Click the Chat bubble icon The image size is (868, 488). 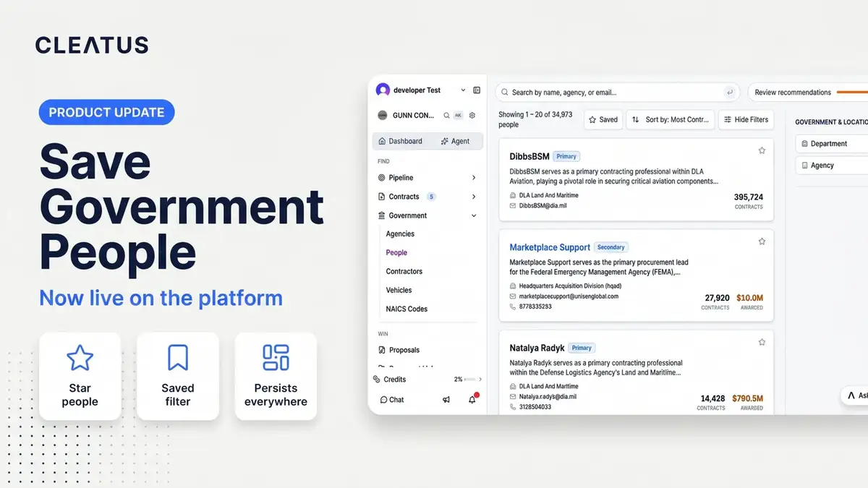point(383,400)
